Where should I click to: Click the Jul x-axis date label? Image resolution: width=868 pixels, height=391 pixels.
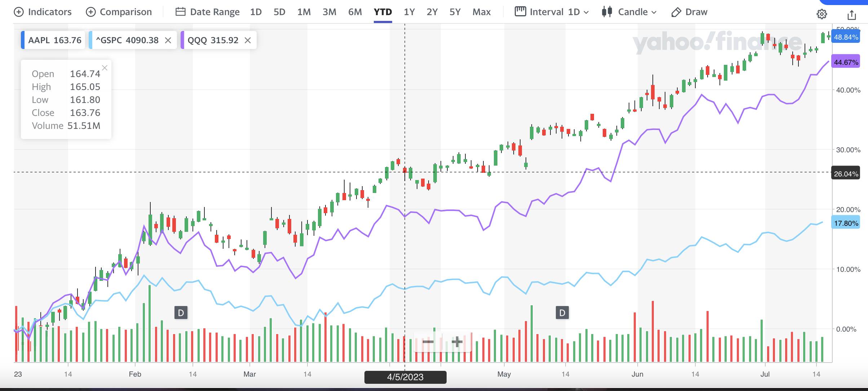pos(765,374)
